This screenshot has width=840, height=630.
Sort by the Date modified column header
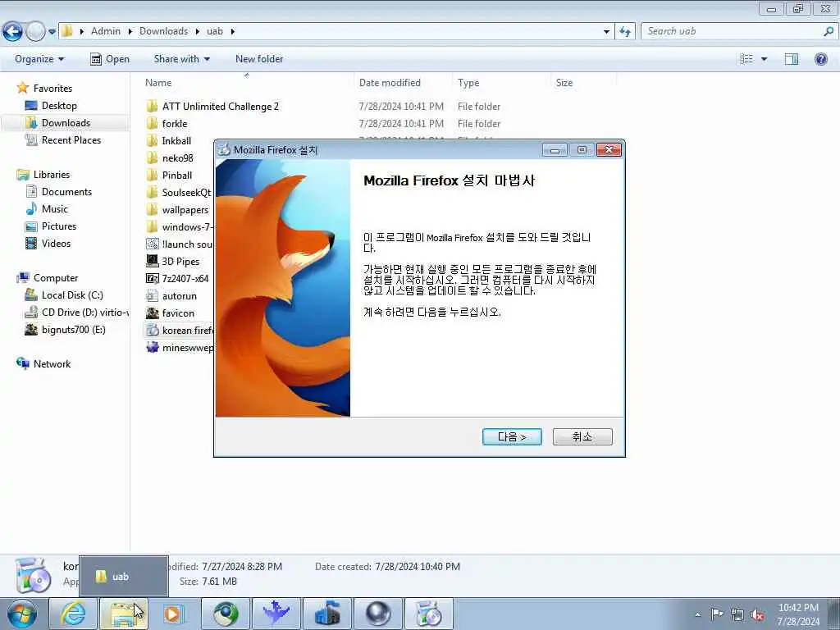403,83
